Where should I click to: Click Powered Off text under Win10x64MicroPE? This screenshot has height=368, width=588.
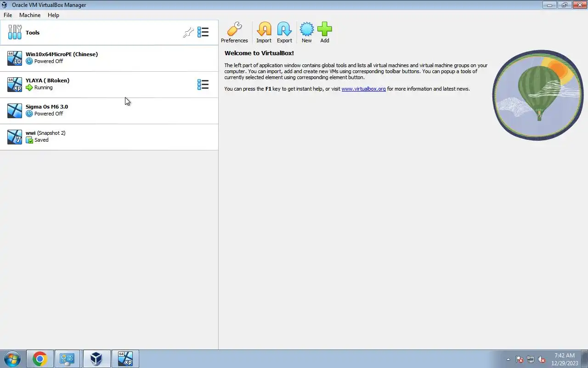click(x=49, y=61)
